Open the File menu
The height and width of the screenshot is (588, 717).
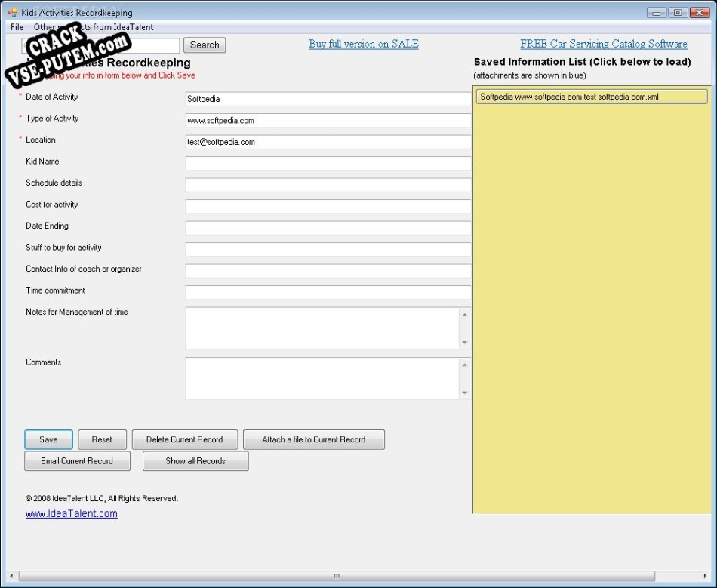(x=17, y=27)
